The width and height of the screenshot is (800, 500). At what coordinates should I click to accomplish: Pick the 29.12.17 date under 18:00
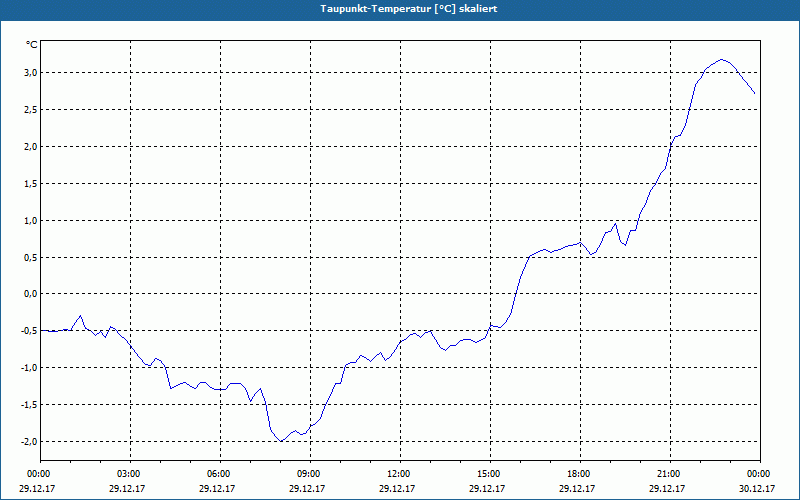[x=577, y=488]
